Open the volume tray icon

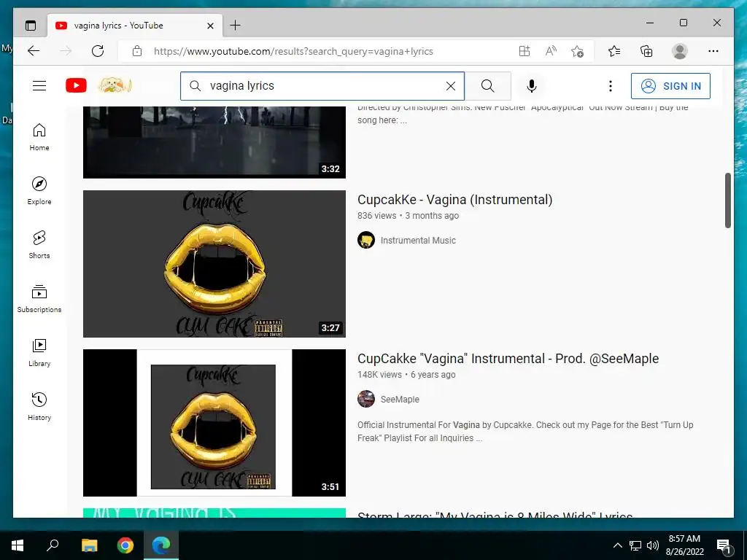coord(653,545)
